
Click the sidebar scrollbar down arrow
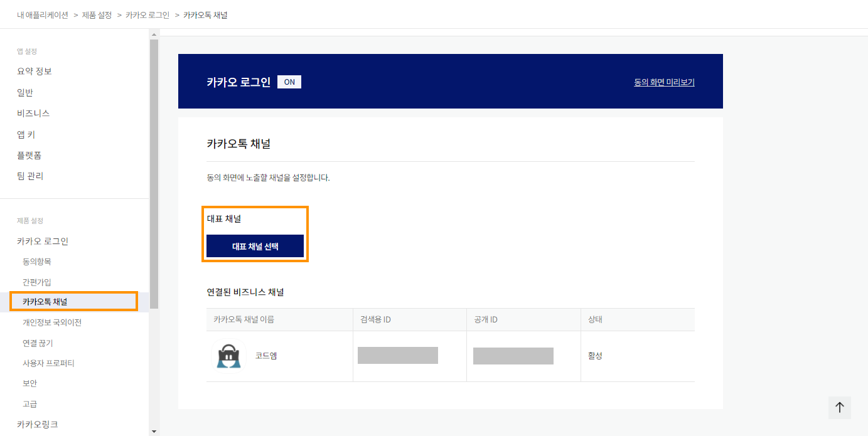point(154,432)
